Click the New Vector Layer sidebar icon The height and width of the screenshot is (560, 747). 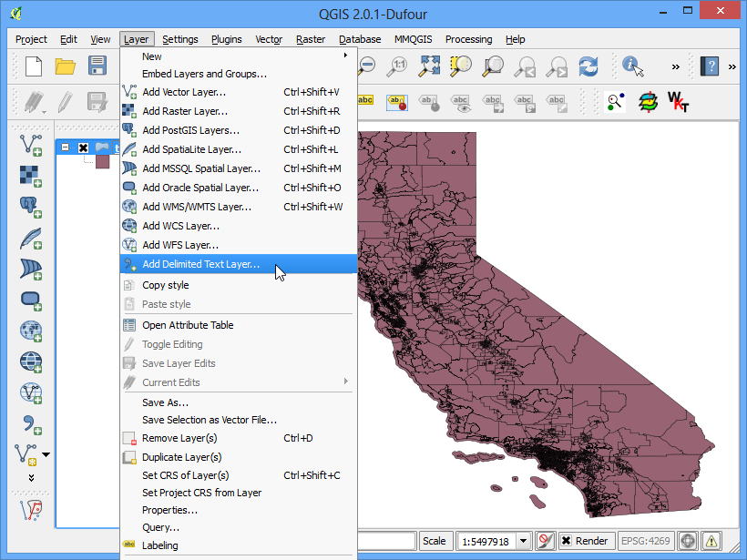point(26,454)
